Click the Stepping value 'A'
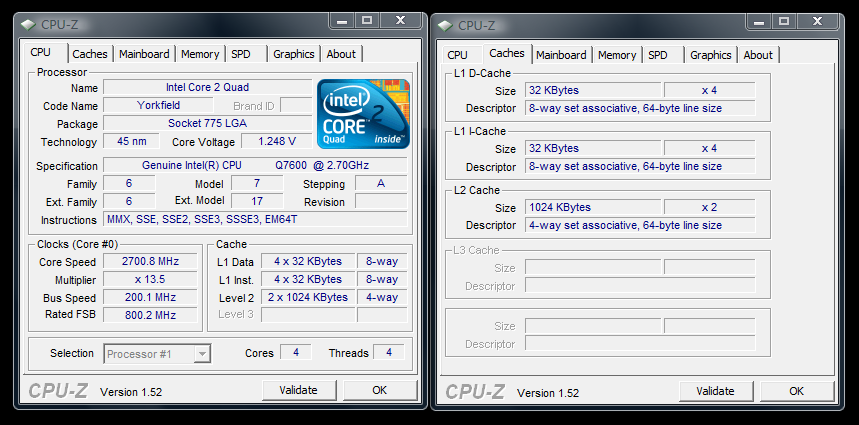The width and height of the screenshot is (859, 425). 381,183
